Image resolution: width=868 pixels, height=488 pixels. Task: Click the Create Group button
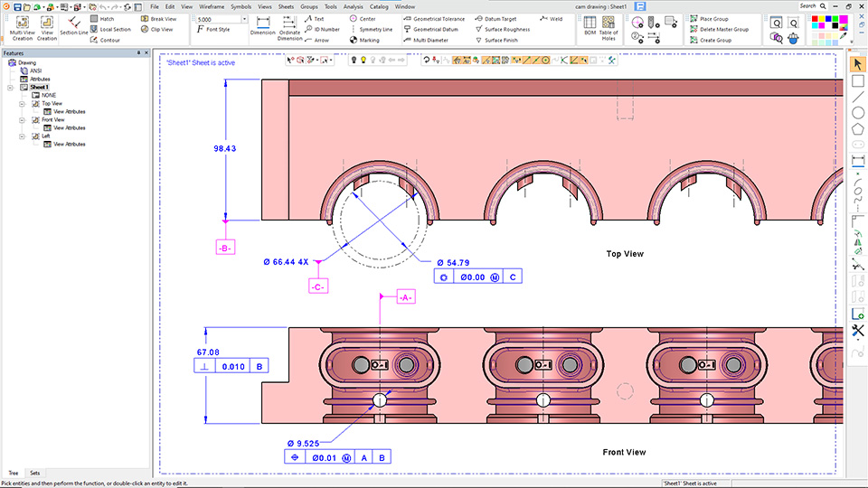711,41
